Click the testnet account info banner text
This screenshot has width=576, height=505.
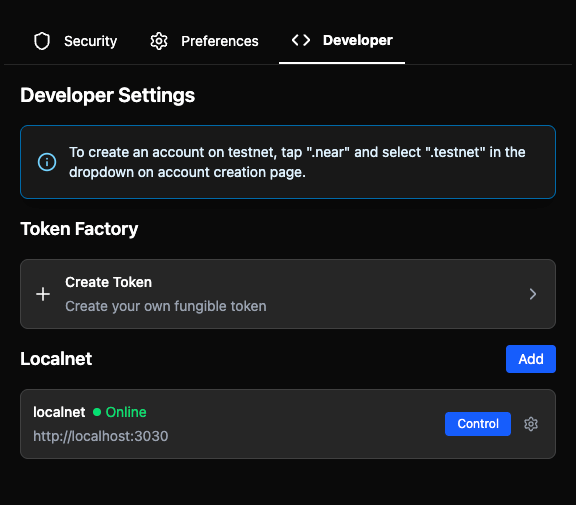(x=297, y=162)
